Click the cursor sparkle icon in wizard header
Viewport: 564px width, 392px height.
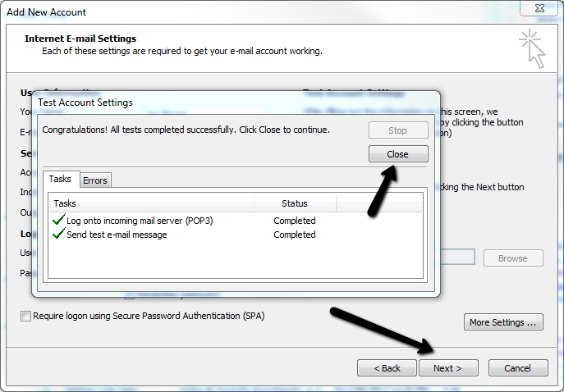pos(532,48)
